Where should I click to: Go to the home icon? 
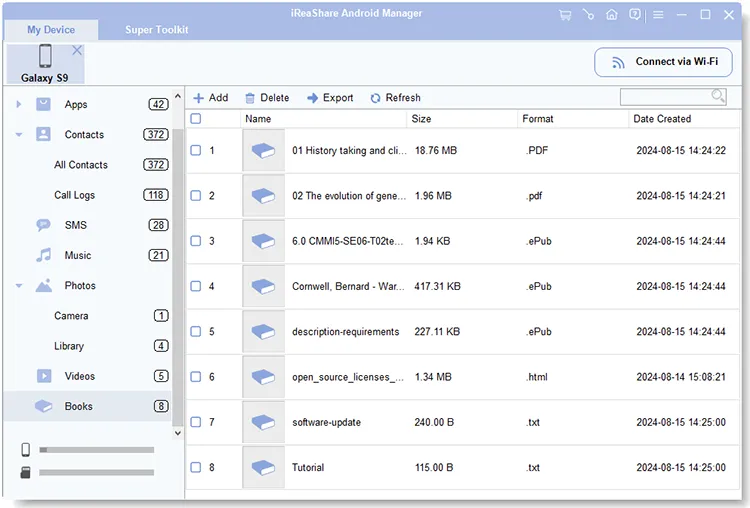click(611, 15)
